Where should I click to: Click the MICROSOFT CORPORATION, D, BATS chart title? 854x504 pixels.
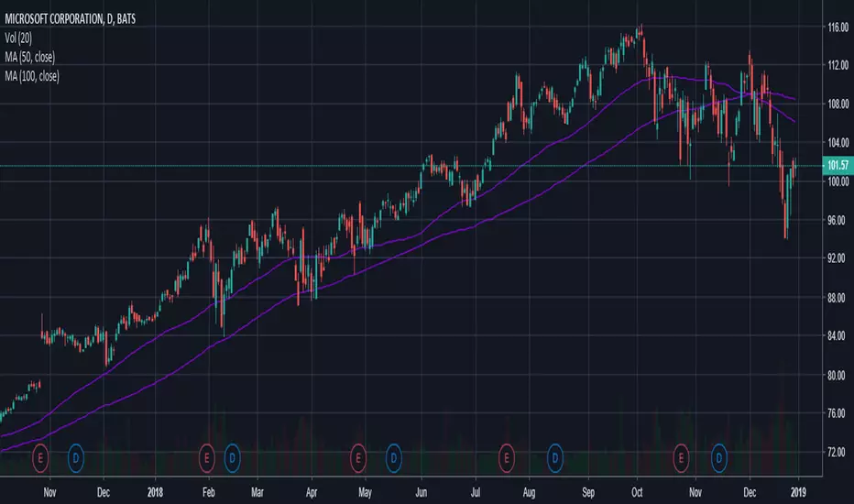click(x=71, y=19)
